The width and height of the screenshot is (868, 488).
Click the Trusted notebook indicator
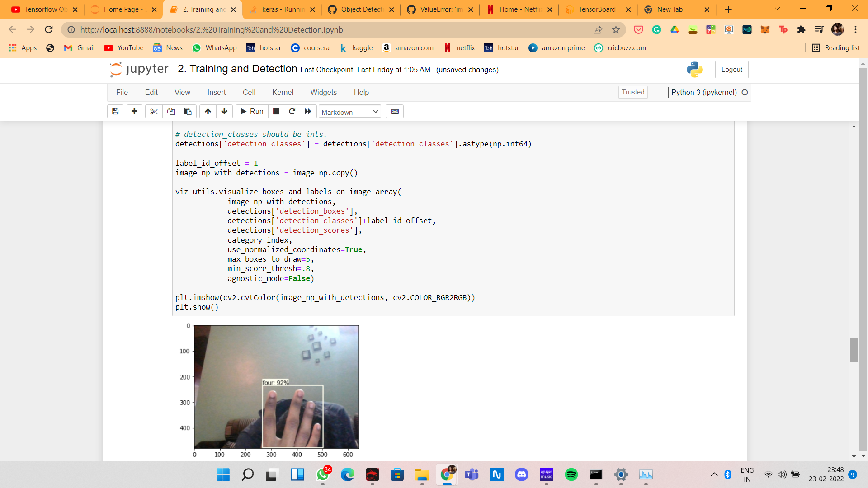click(633, 92)
